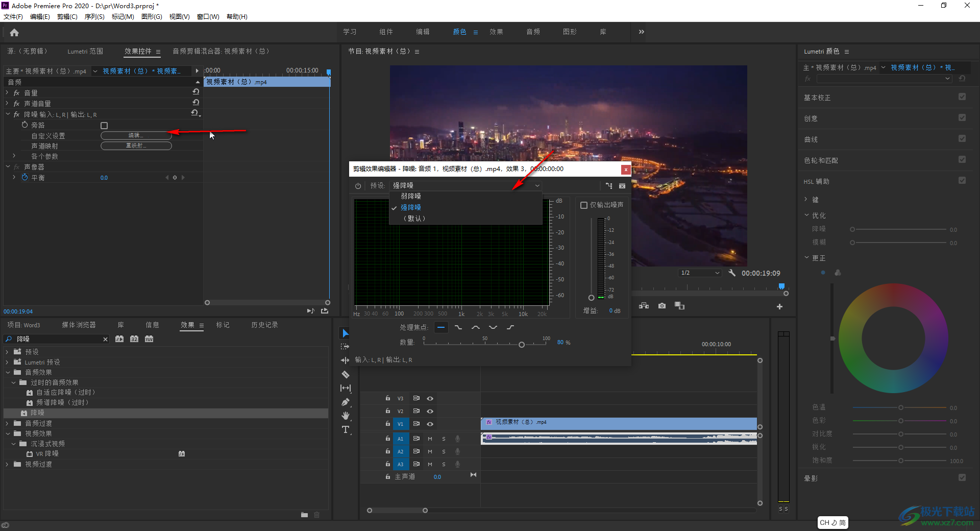Close the clip effect editor dialog
Viewport: 980px width, 531px height.
point(626,169)
